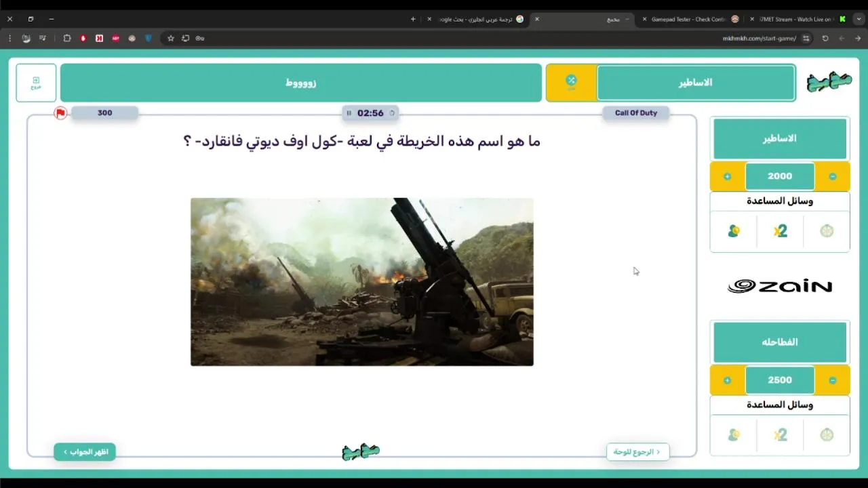Image resolution: width=868 pixels, height=488 pixels.
Task: Click the exit (خروج) button in the game header
Action: (x=36, y=83)
